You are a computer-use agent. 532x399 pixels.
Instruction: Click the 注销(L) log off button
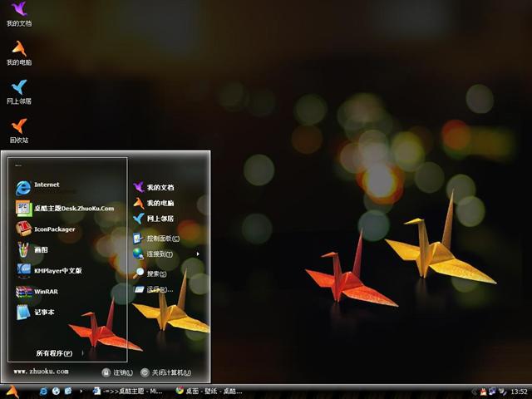click(117, 372)
